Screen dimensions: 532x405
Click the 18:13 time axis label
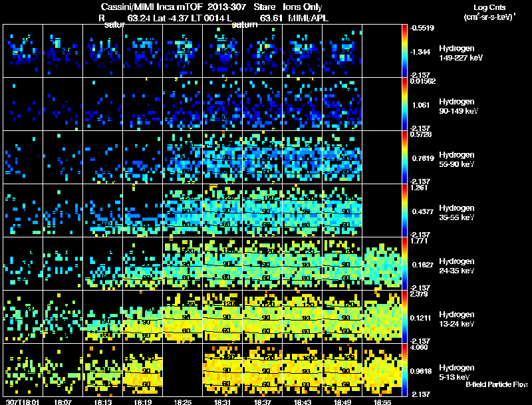point(103,402)
